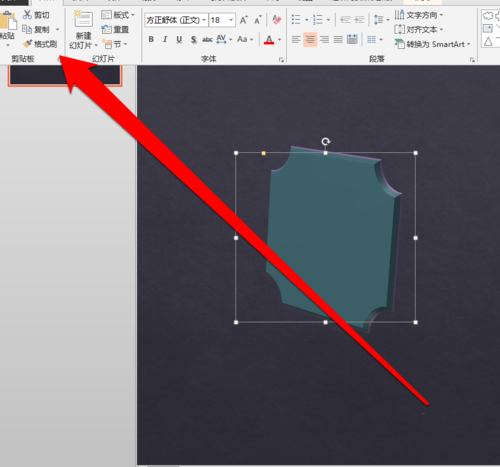Click the Clear All Formatting eraser icon
The height and width of the screenshot is (467, 500).
click(277, 20)
